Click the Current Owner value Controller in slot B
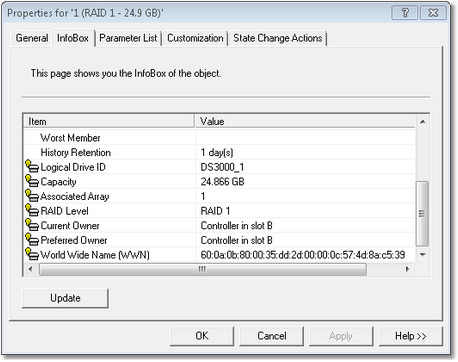 [236, 225]
